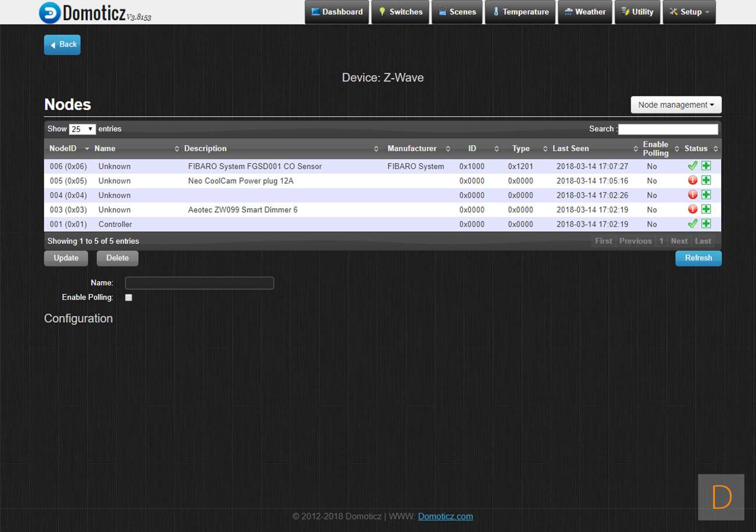Viewport: 756px width, 532px height.
Task: Click green checkmark status of Controller node
Action: click(x=692, y=224)
